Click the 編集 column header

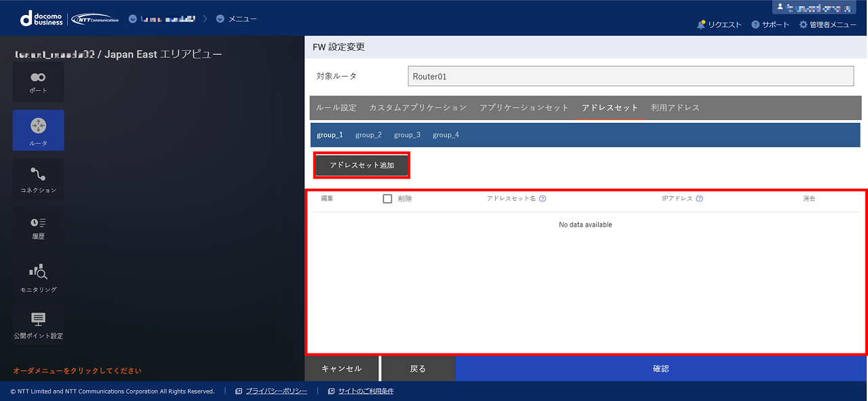(x=327, y=199)
